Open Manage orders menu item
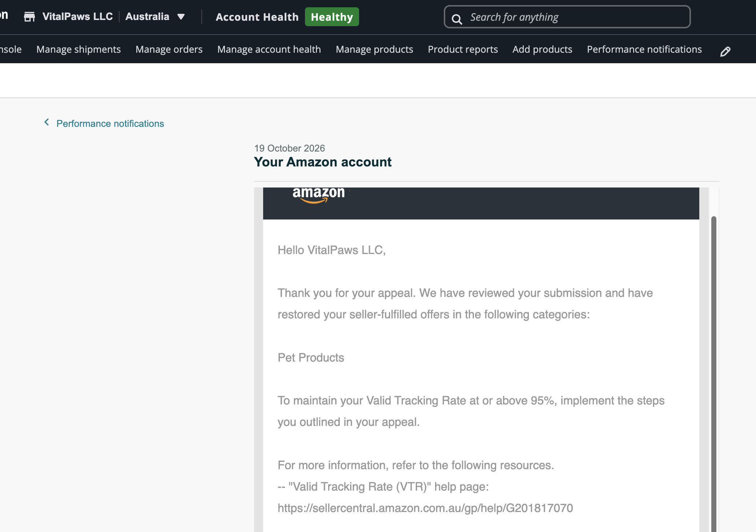756x532 pixels. [x=169, y=49]
